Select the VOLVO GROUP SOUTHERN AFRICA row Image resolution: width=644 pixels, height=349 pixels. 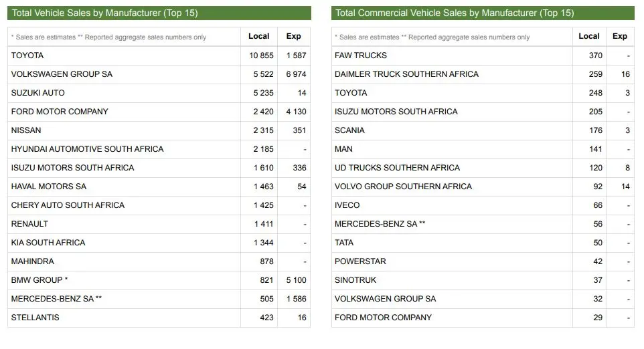coord(483,187)
